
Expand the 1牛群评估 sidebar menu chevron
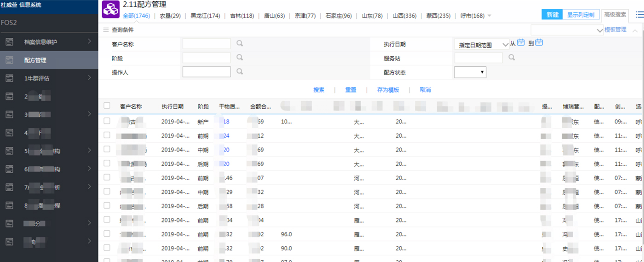[x=90, y=78]
